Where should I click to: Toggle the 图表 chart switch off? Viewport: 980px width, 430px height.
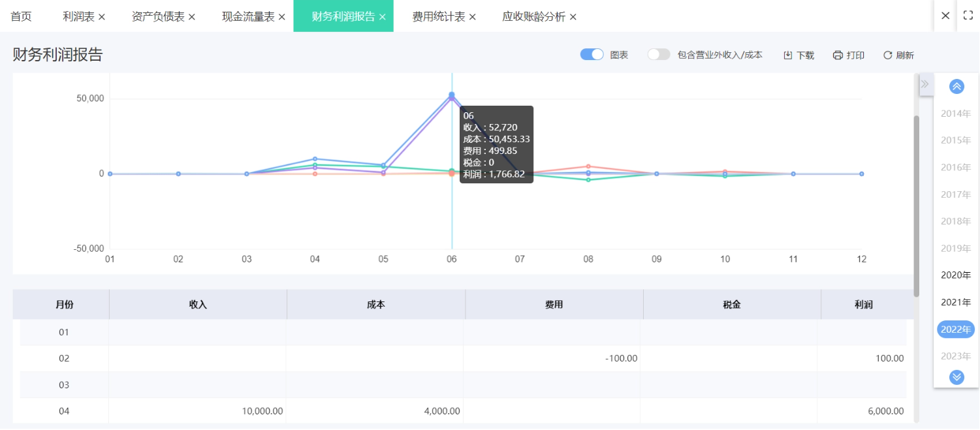(592, 55)
